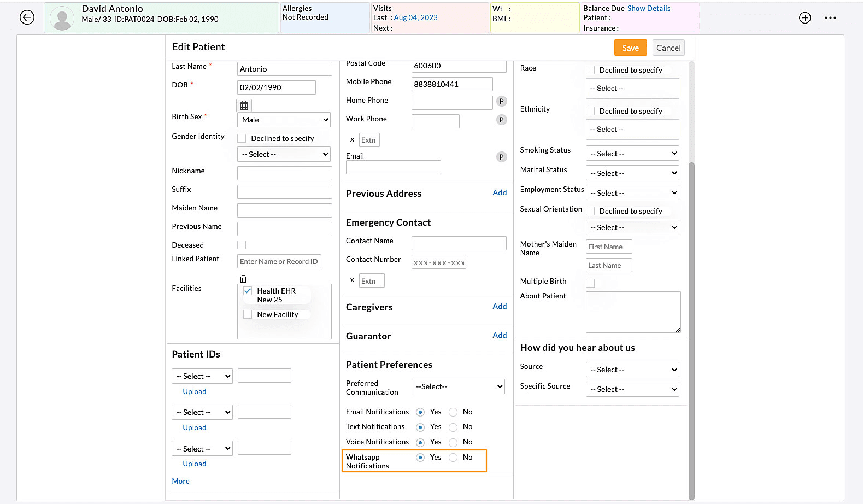863x504 pixels.
Task: Click the plus circle icon in header
Action: (805, 17)
